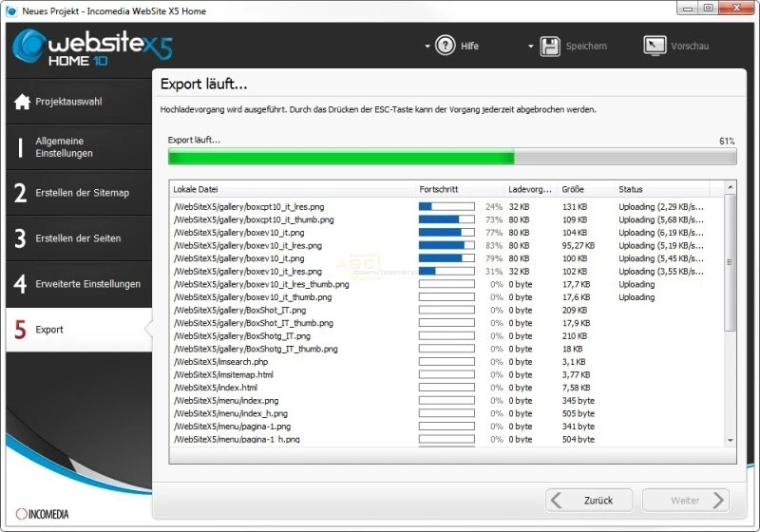The height and width of the screenshot is (532, 760).
Task: Sort by Fortschritt column header
Action: [x=460, y=189]
